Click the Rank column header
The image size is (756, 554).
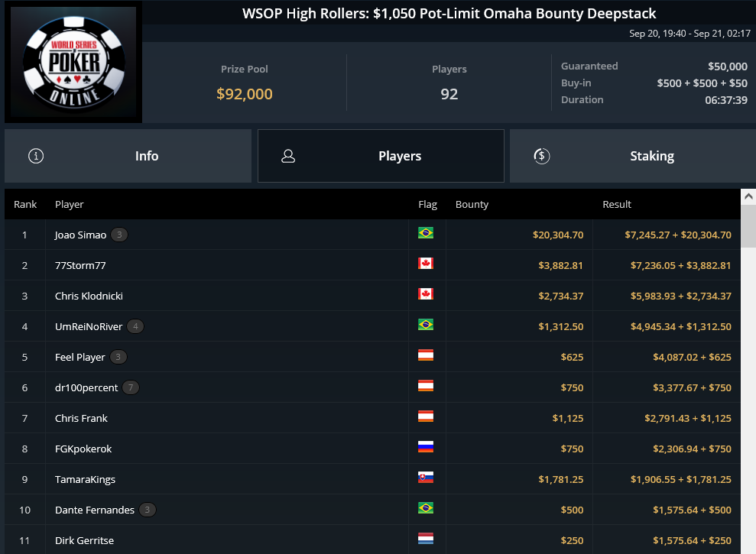coord(25,205)
